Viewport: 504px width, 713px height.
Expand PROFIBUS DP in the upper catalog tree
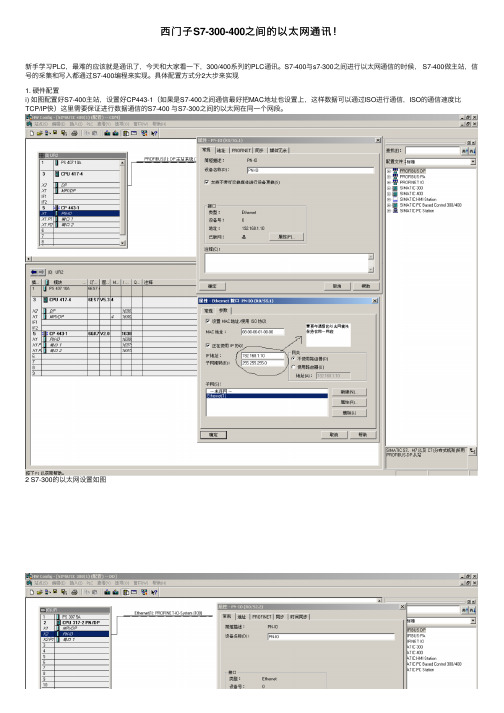[389, 171]
